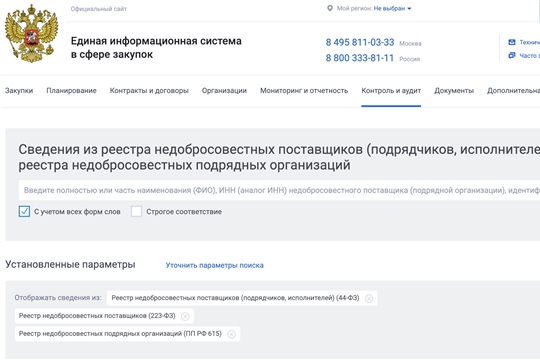Click 'Официальный сайт' text

point(99,9)
